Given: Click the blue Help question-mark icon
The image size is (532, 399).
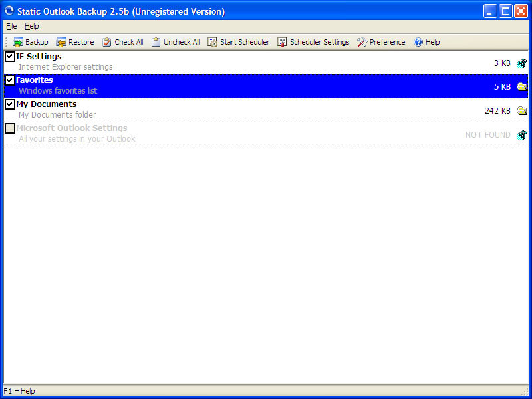Looking at the screenshot, I should [418, 42].
